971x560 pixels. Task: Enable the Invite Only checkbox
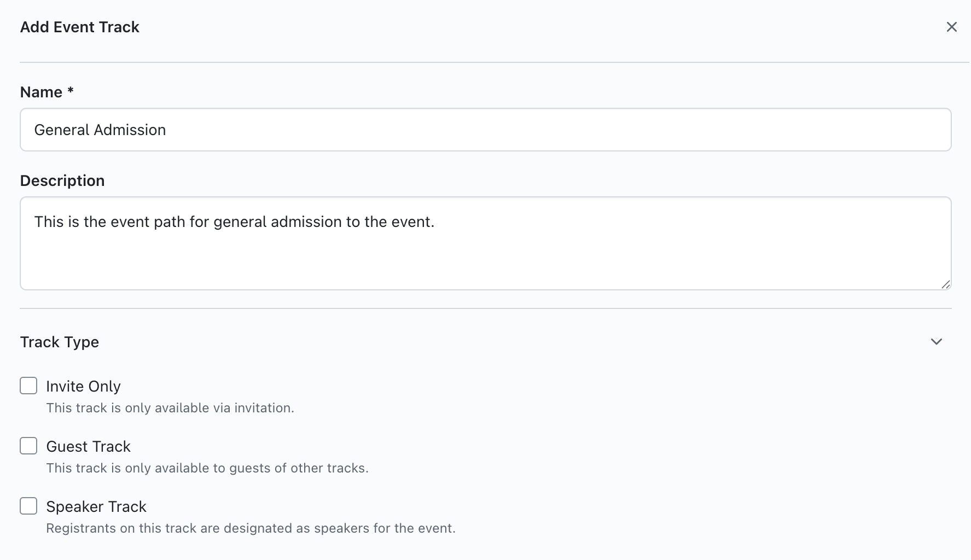[28, 386]
